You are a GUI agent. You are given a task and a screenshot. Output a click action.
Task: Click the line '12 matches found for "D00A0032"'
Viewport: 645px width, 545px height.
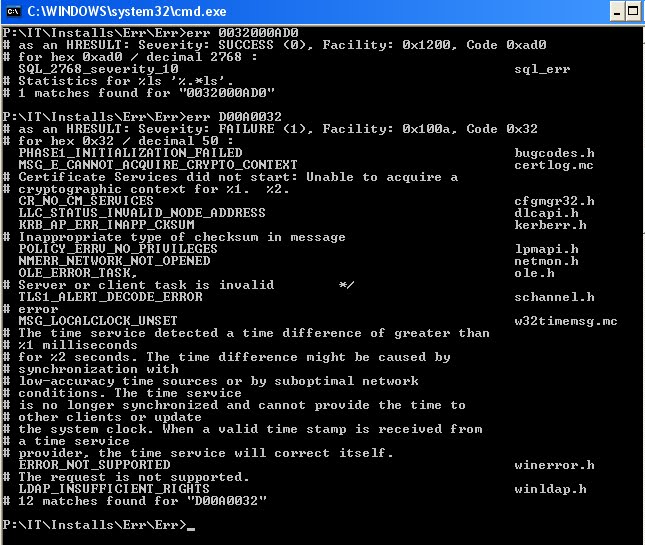(x=142, y=501)
